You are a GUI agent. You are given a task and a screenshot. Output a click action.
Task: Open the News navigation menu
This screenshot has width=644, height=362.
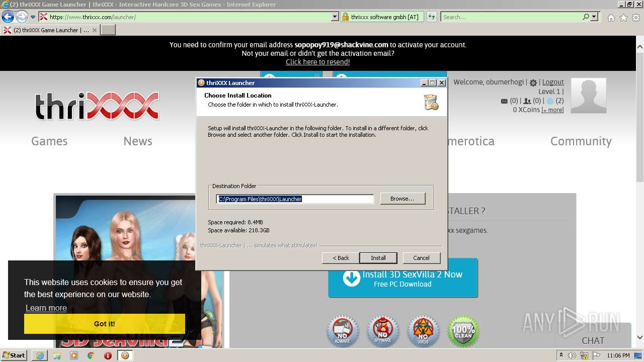(x=138, y=141)
